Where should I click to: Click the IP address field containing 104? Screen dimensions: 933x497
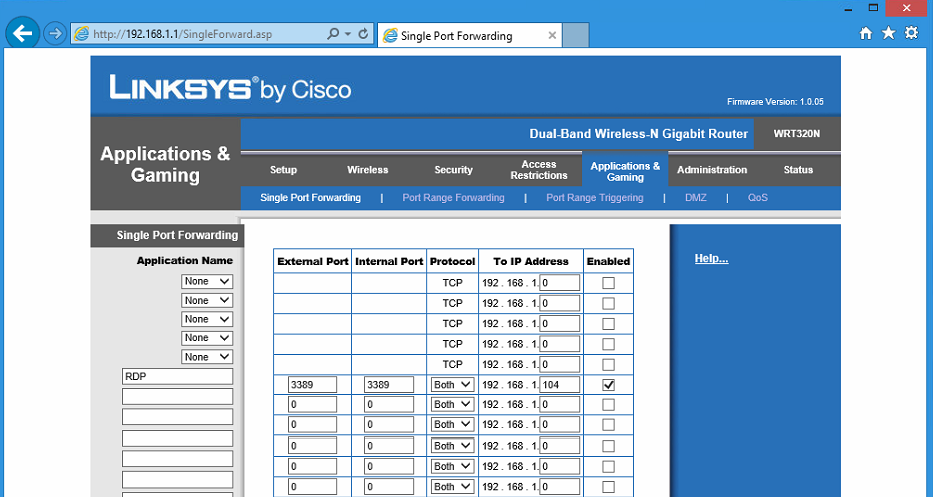tap(559, 385)
